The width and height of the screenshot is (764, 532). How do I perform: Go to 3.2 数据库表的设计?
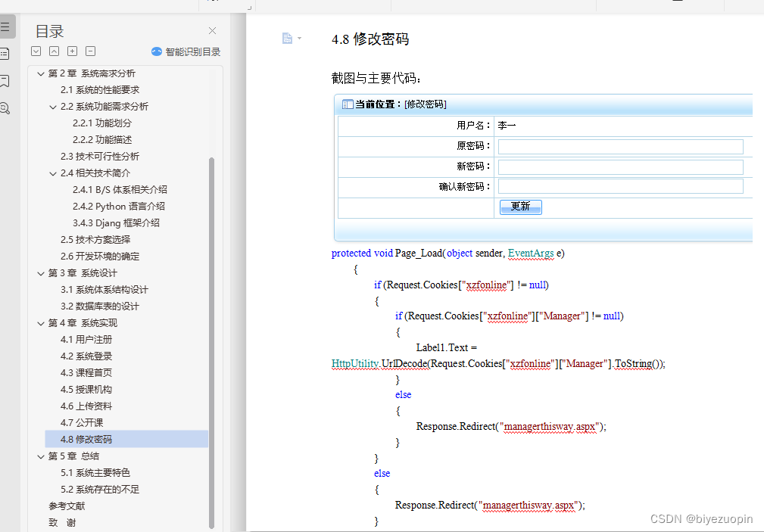(100, 306)
